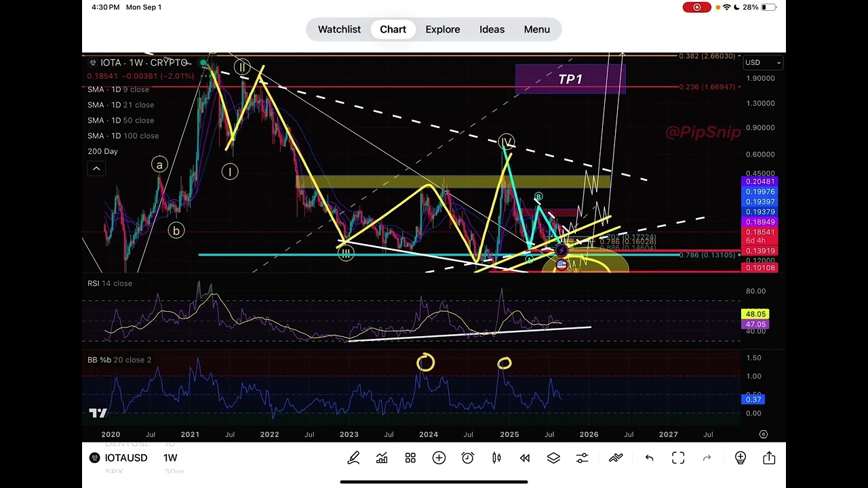The width and height of the screenshot is (868, 488).
Task: Tap the BB %b 0.37 value label
Action: pos(753,400)
